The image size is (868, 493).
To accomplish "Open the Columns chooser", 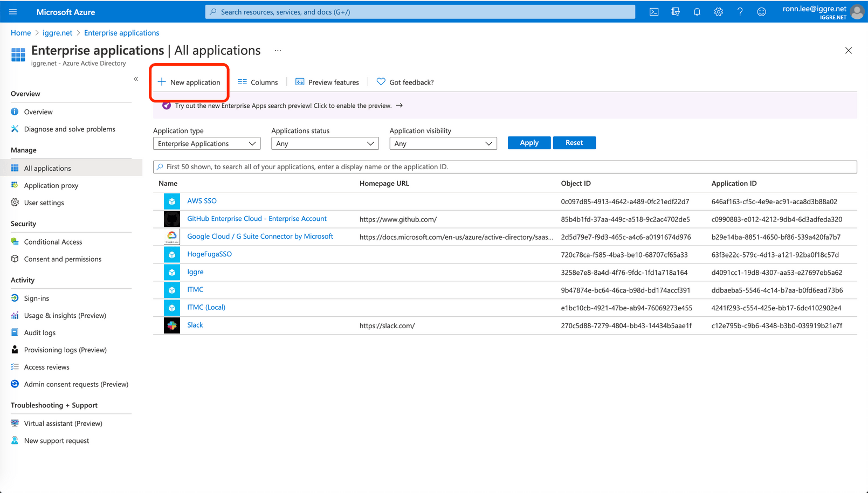I will [258, 82].
